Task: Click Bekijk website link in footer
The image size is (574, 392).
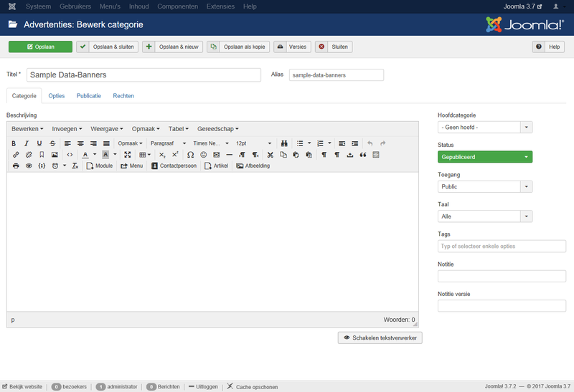Action: pyautogui.click(x=22, y=387)
